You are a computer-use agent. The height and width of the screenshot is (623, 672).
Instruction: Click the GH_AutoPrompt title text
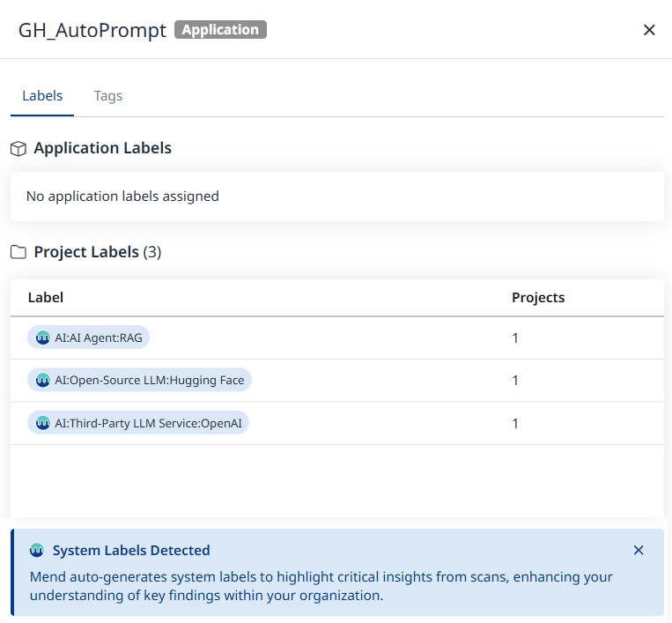tap(92, 31)
